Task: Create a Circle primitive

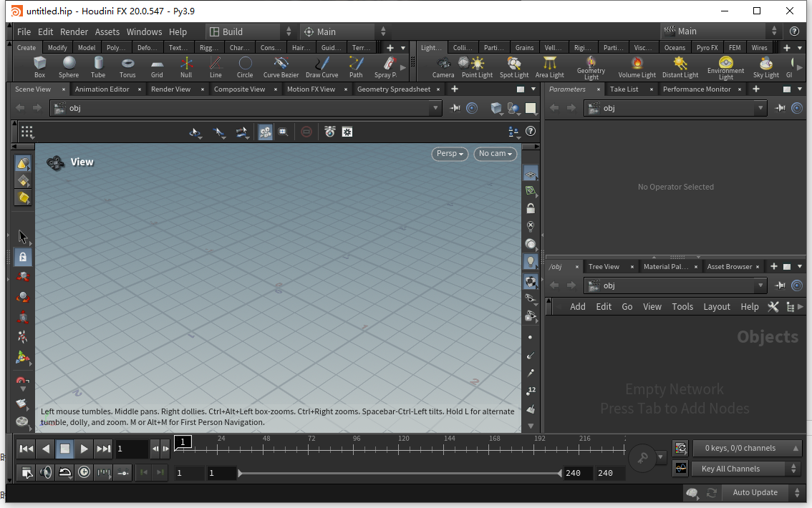Action: [x=245, y=67]
